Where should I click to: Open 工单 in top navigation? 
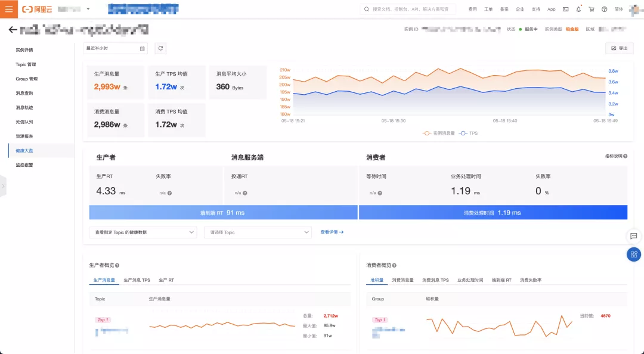pyautogui.click(x=488, y=9)
